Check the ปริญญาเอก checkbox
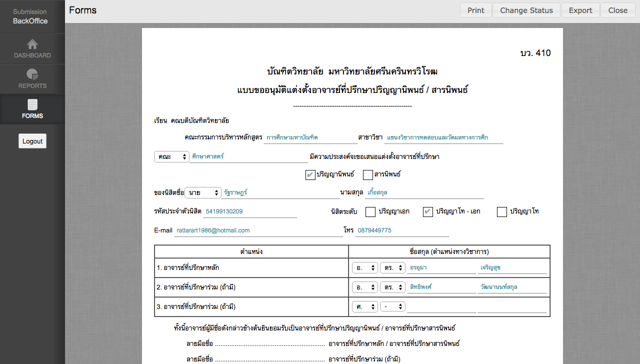640x364 pixels. point(370,211)
